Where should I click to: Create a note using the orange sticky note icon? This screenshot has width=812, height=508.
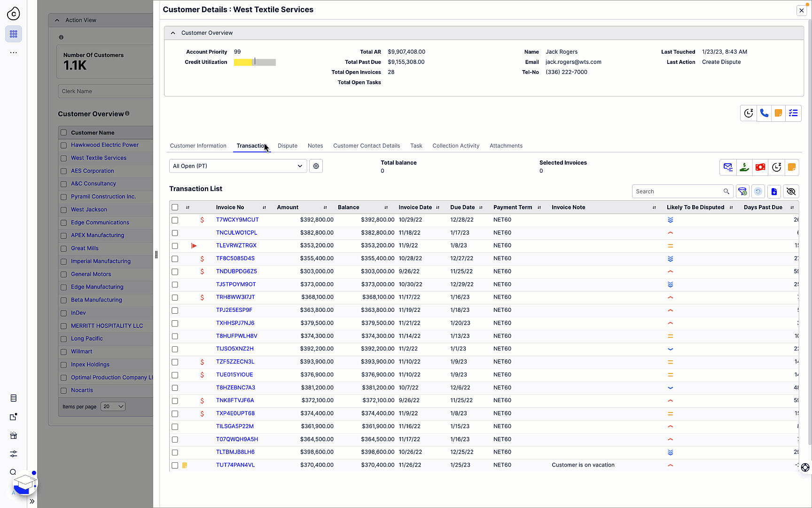[779, 113]
